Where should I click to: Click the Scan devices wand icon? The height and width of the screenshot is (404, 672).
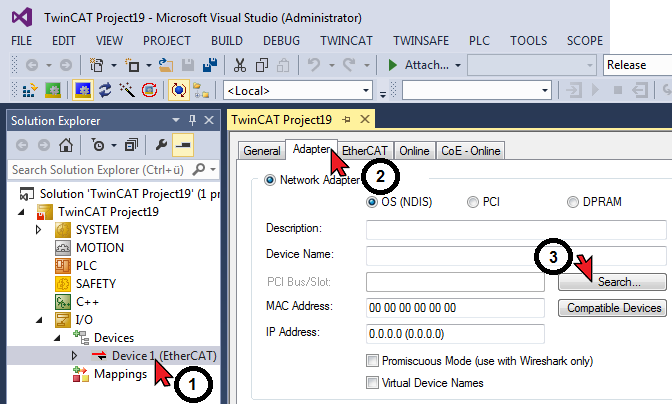(x=127, y=90)
